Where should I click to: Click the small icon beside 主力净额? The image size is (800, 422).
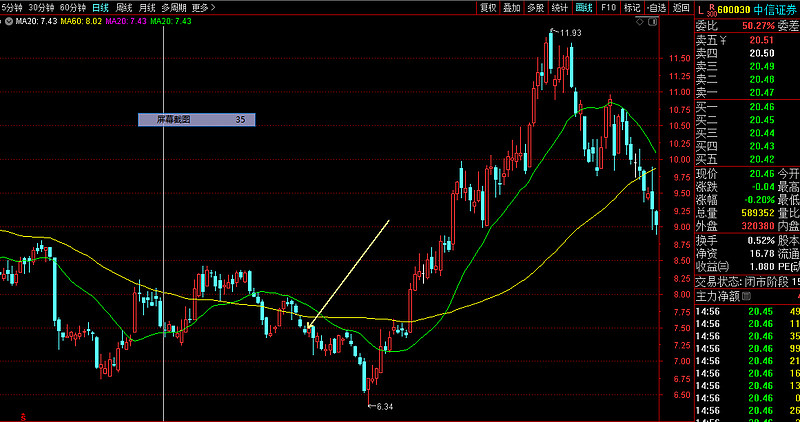click(746, 296)
